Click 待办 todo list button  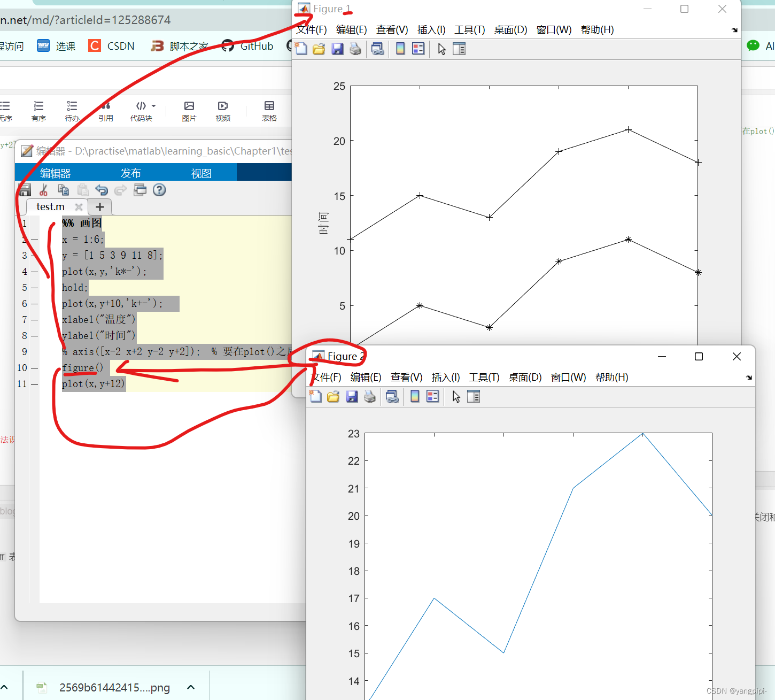pos(72,111)
